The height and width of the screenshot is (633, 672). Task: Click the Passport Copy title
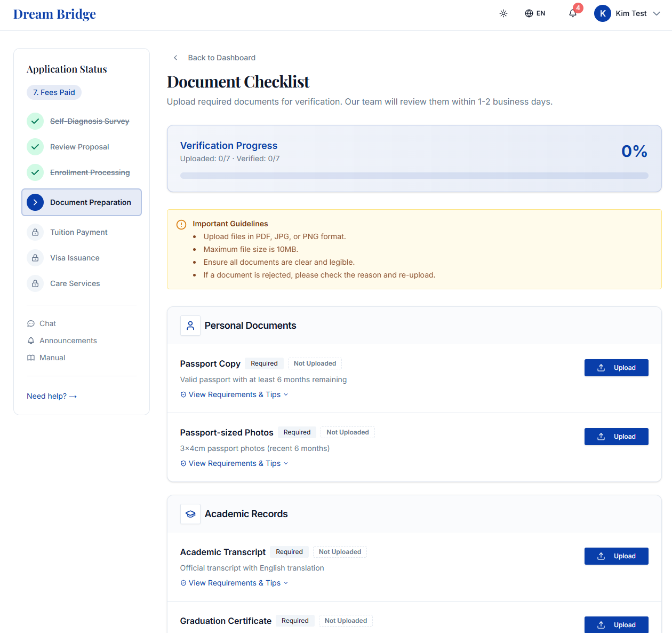tap(210, 363)
